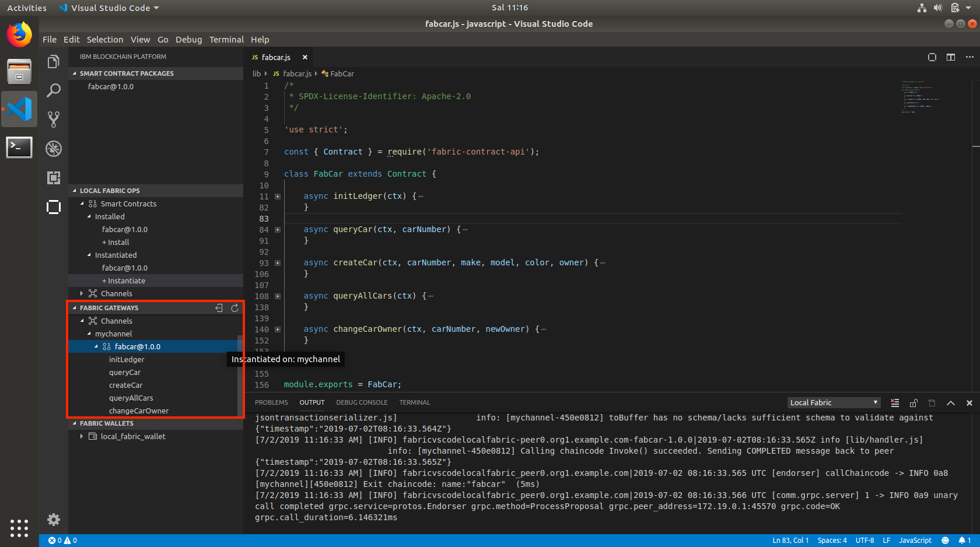Open the output log file icon
Viewport: 980px width, 547px height.
932,403
